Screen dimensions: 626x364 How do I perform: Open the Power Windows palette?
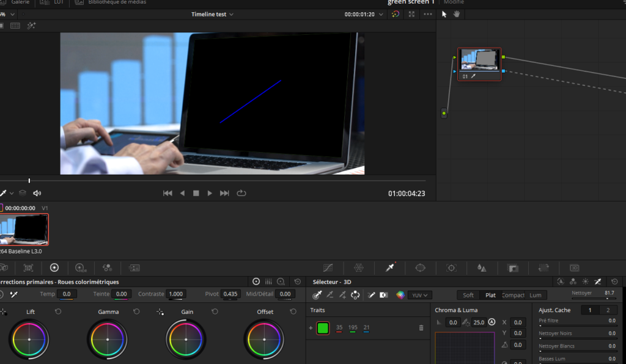[420, 268]
